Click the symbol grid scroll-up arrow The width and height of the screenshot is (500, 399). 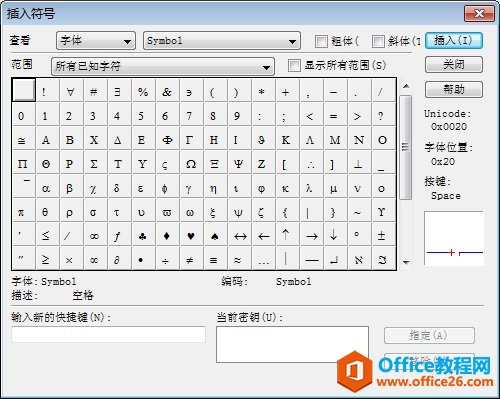click(406, 86)
